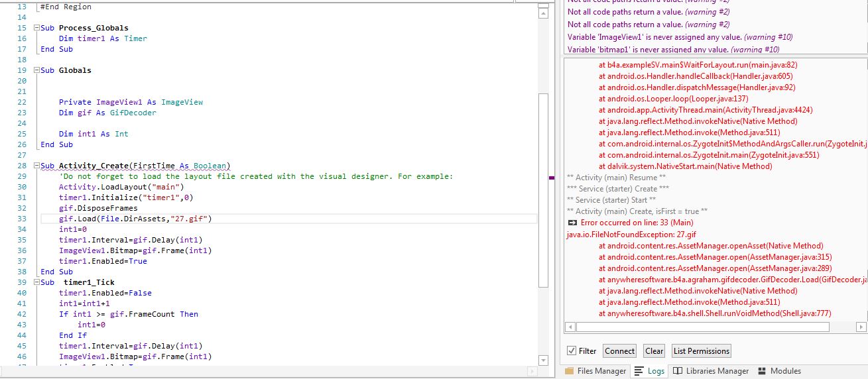Click the List Permissions button
Viewport: 868px width, 379px height.
tap(701, 351)
